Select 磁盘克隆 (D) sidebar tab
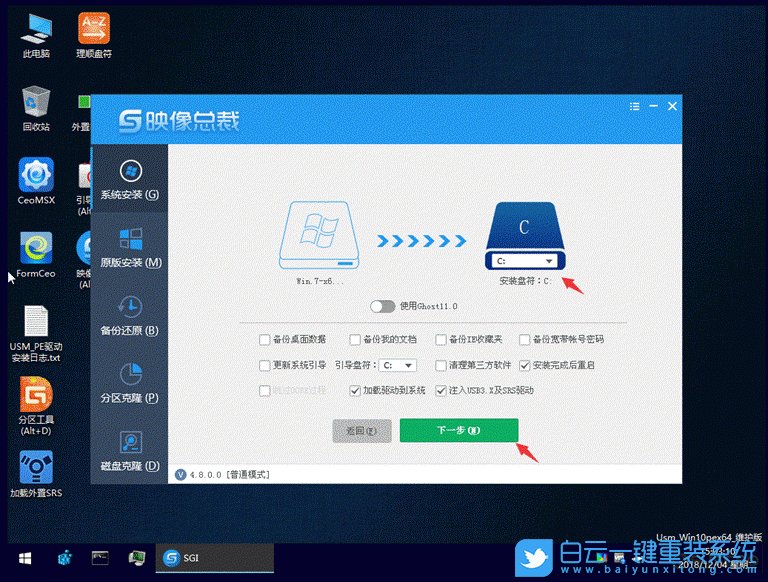 (129, 450)
